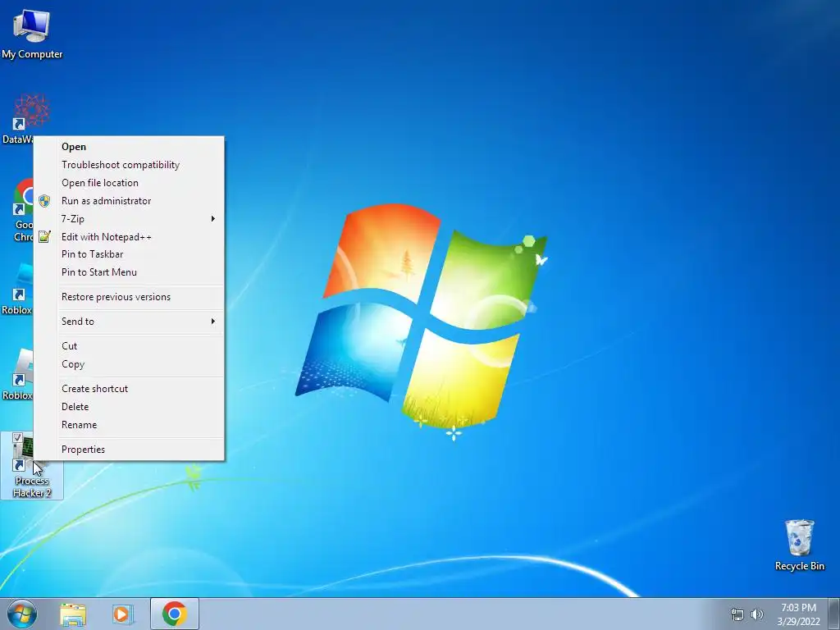The height and width of the screenshot is (630, 840).
Task: Launch Windows Media Player from the taskbar
Action: coord(122,614)
